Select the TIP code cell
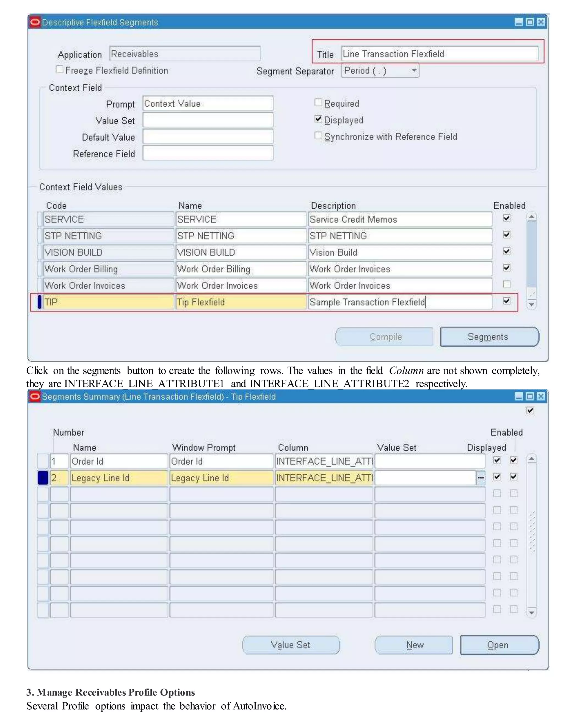This screenshot has height=728, width=563. [x=109, y=302]
